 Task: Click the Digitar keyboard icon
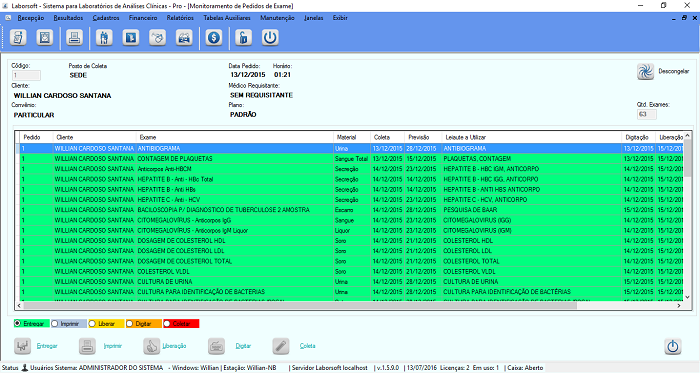pos(217,346)
